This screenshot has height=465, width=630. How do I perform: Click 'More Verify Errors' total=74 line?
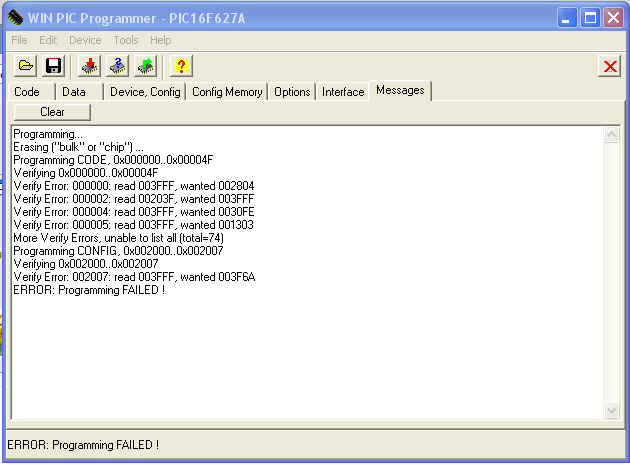tap(119, 238)
